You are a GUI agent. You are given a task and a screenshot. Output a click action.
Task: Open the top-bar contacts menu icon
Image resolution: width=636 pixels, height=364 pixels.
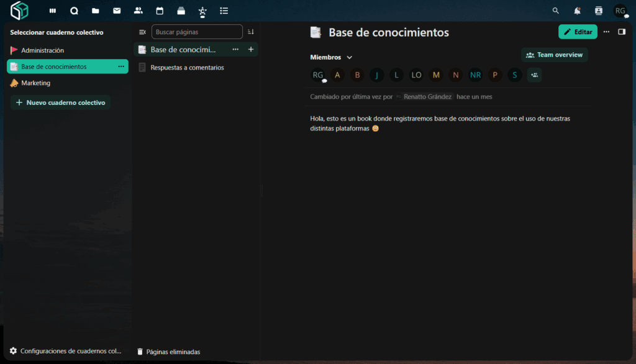coord(599,11)
